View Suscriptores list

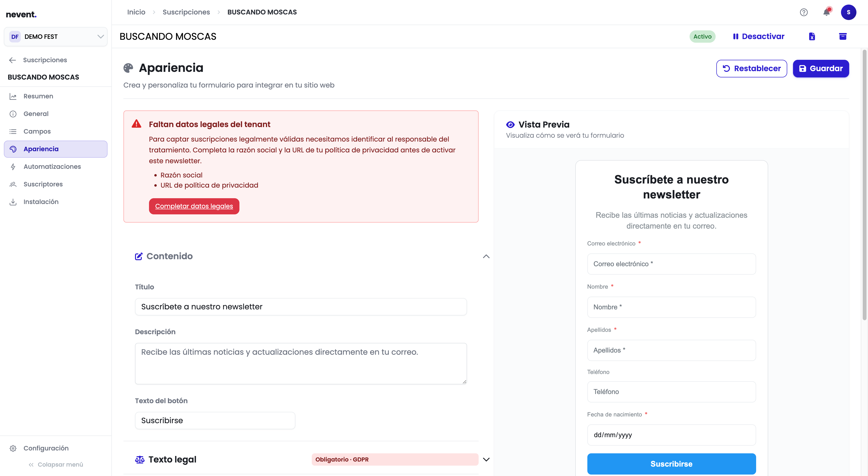tap(56, 184)
